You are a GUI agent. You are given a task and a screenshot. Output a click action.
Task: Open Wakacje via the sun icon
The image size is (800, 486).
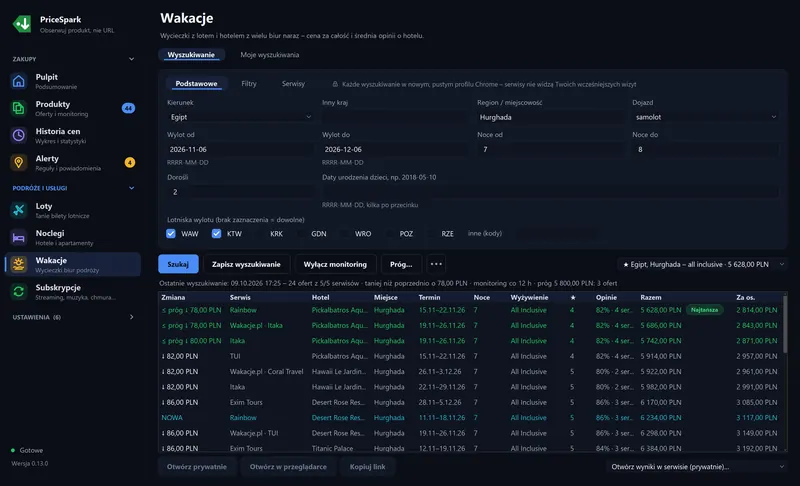(19, 264)
